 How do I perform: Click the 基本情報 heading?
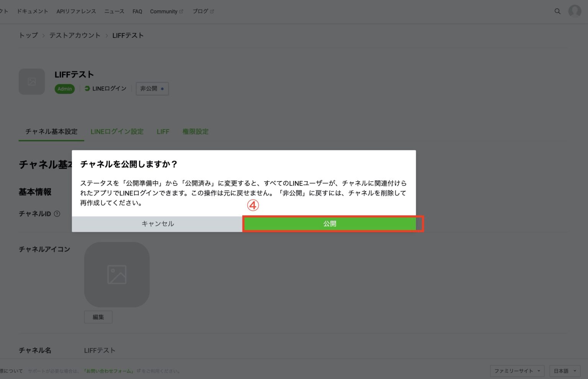pyautogui.click(x=35, y=192)
